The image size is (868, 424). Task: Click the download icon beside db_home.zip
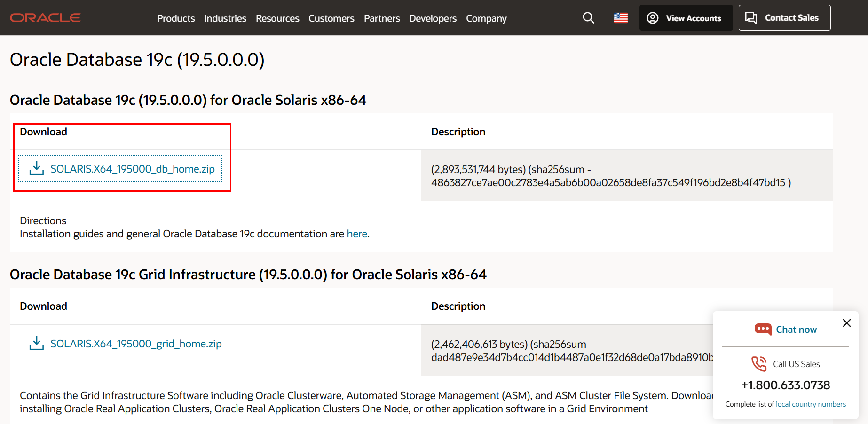click(36, 168)
